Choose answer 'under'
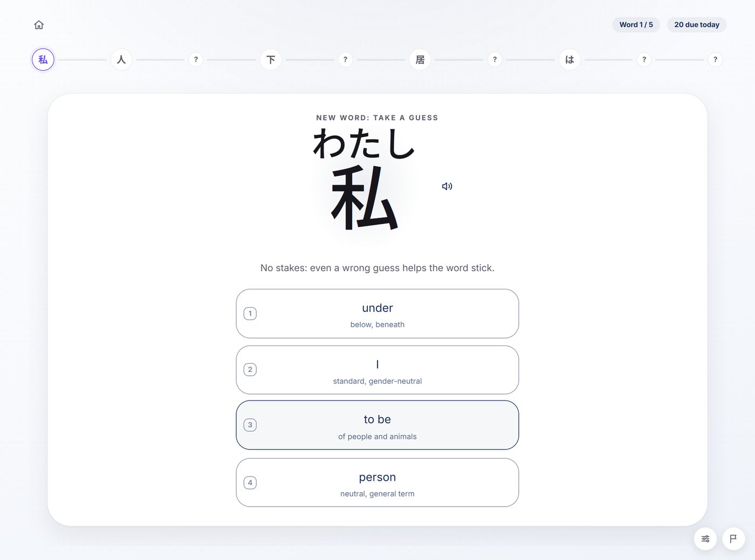The width and height of the screenshot is (755, 560). point(377,314)
